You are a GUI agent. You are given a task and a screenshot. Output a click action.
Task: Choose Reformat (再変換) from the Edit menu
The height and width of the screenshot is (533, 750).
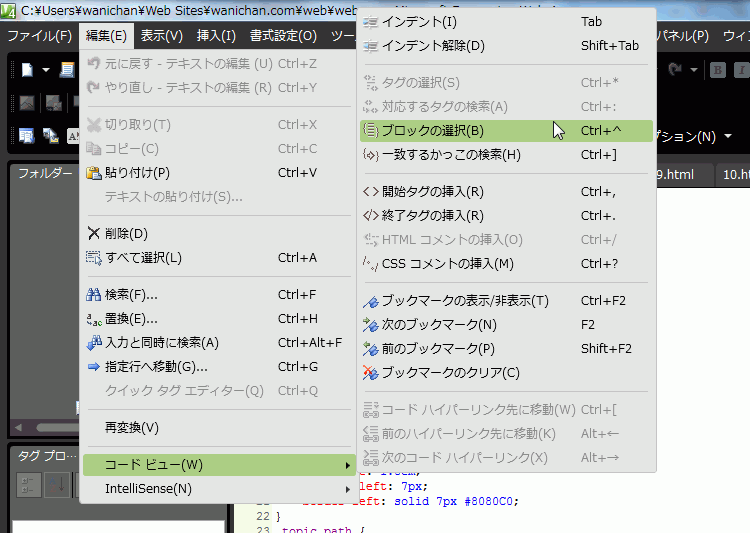tap(219, 428)
